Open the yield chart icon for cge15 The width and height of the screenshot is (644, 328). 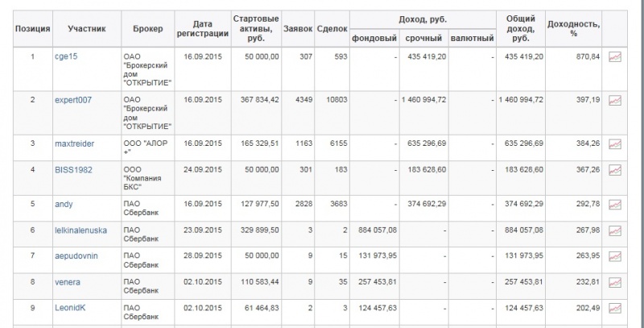[x=614, y=56]
